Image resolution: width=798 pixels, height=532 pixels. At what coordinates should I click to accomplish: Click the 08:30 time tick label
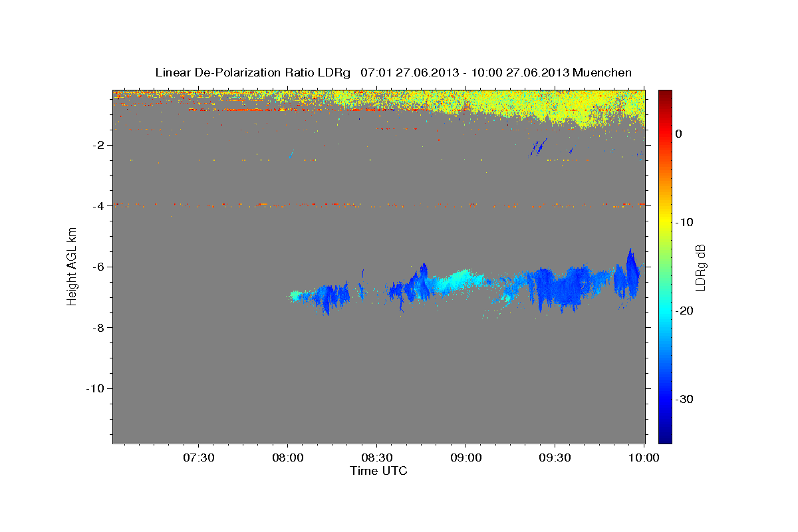pos(376,458)
